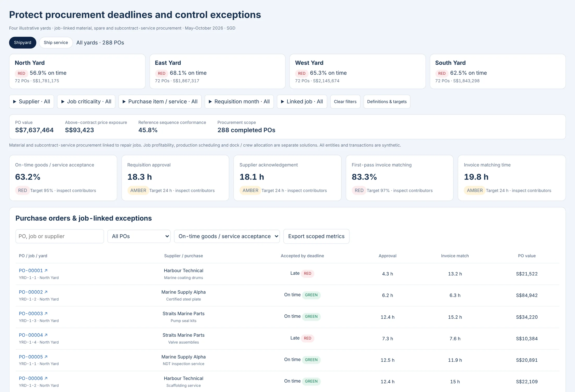
Task: Inspect Invoice matching time KPI card
Action: click(512, 178)
